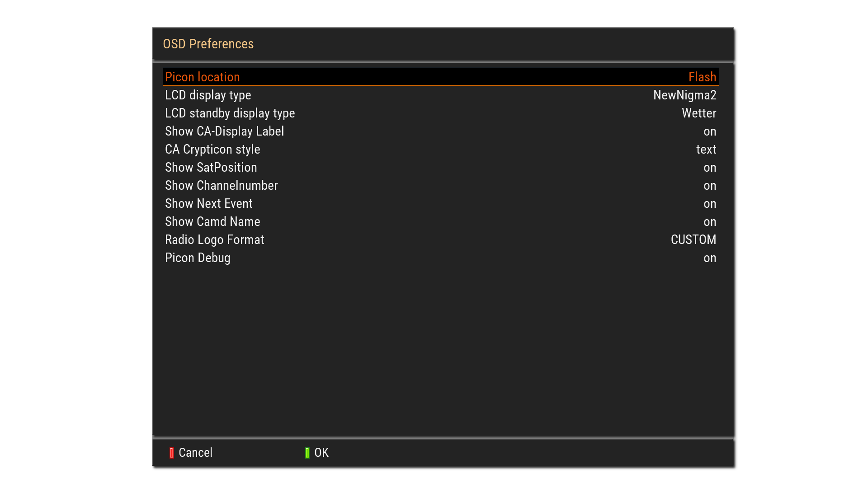Toggle Show Next Event on value
This screenshot has height=488, width=868.
coord(709,204)
